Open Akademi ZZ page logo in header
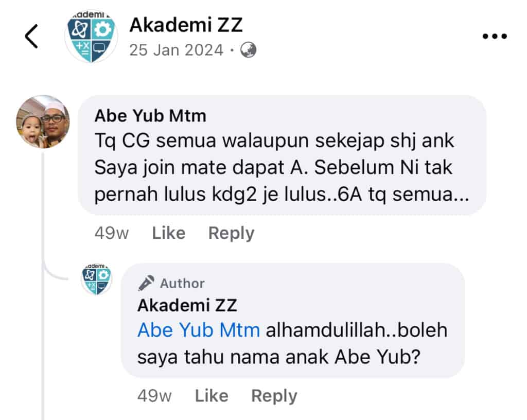This screenshot has height=420, width=527. pos(91,37)
